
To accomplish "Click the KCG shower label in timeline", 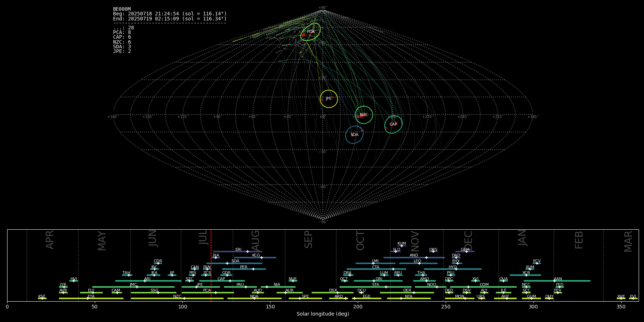I will point(256,255).
